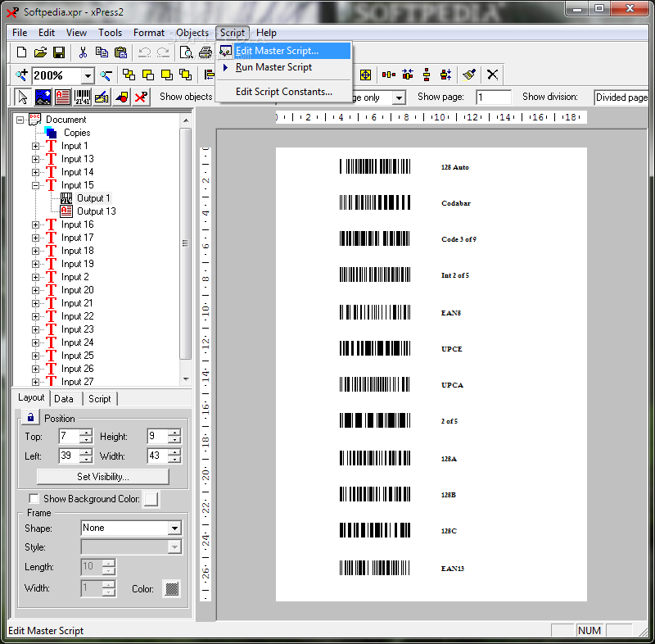Click the New document icon

(x=21, y=52)
